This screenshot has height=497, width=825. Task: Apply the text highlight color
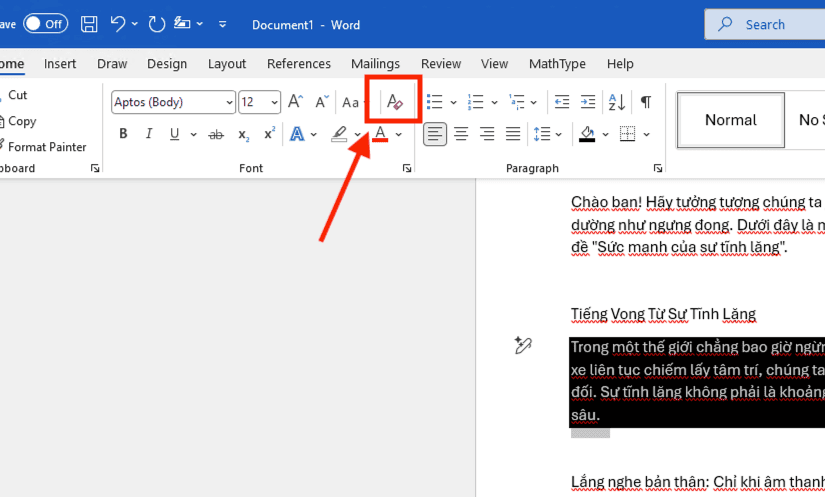coord(339,134)
